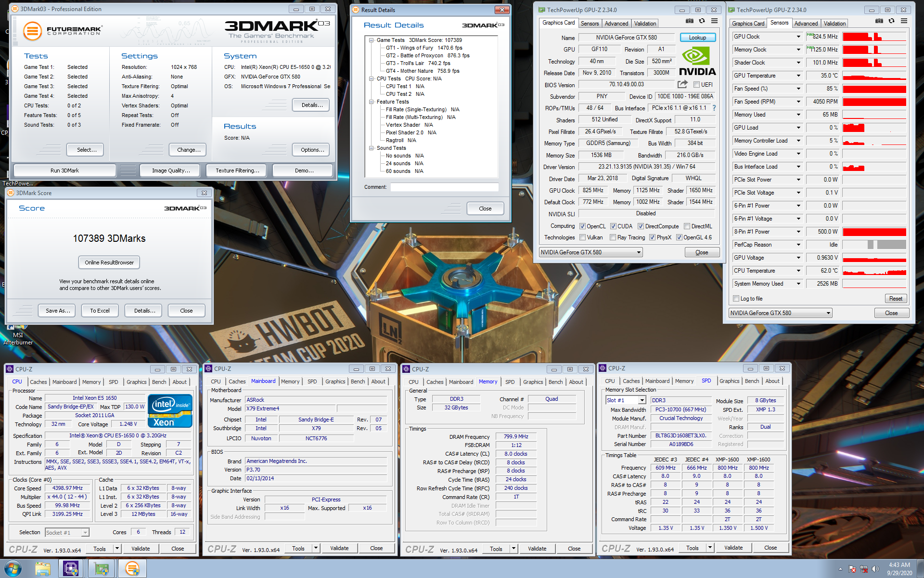Viewport: 924px width, 578px height.
Task: Switch to GPU-Z taskbar icon
Action: click(102, 569)
